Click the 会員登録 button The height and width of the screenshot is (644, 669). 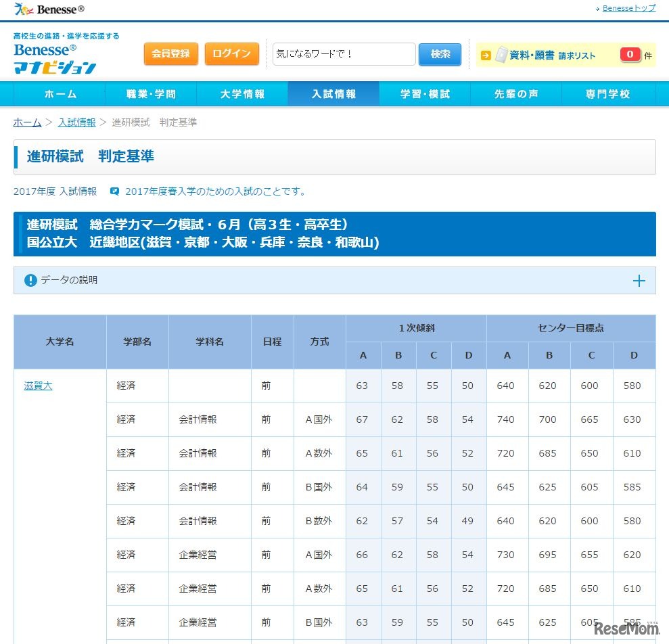tap(170, 53)
